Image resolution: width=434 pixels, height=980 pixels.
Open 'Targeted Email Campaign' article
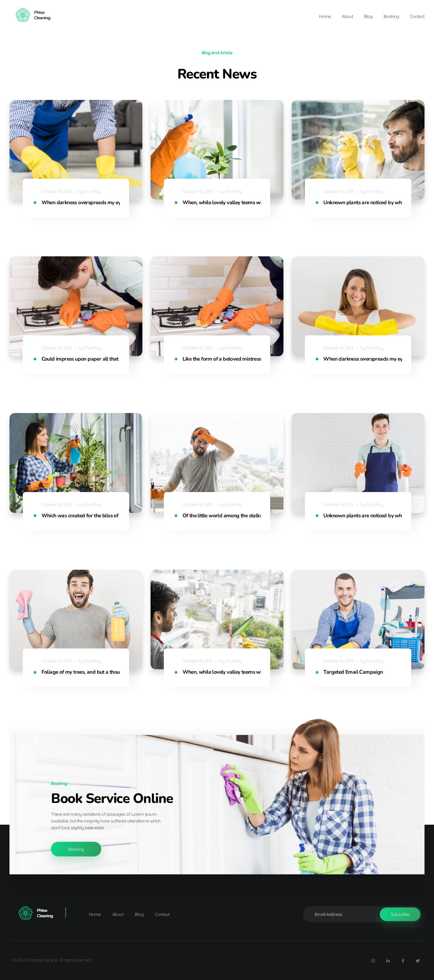[353, 672]
